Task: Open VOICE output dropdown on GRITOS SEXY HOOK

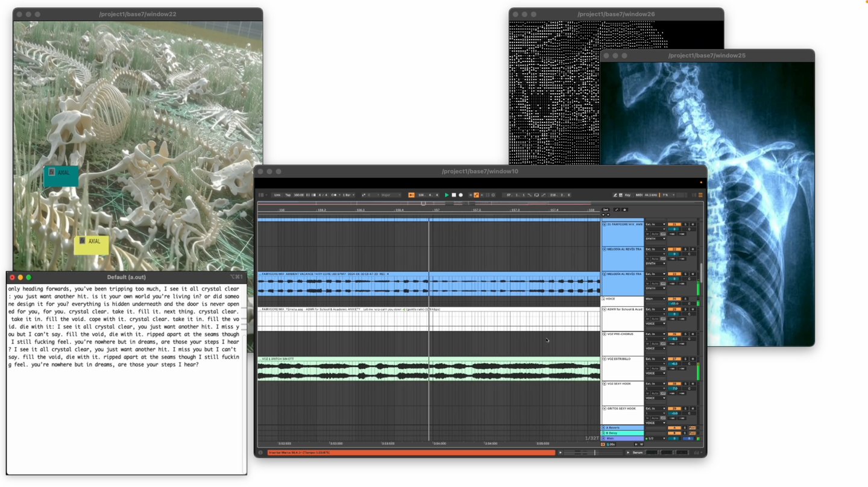Action: coord(655,423)
